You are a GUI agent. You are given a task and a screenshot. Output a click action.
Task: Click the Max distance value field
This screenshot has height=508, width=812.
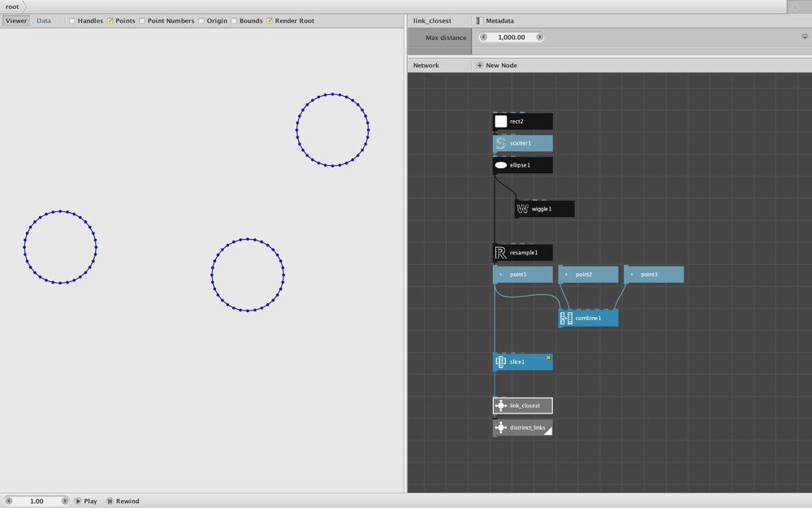pos(511,37)
